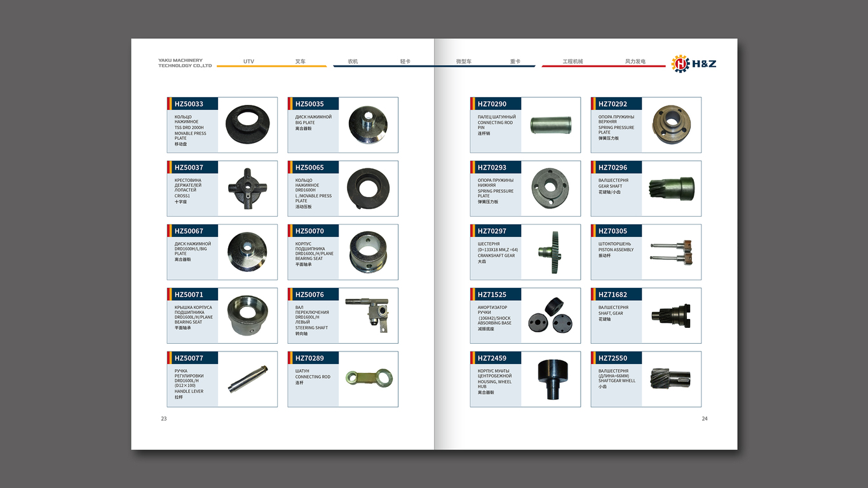The height and width of the screenshot is (488, 868).
Task: Click the HZ70292 part number heading
Action: pos(613,104)
